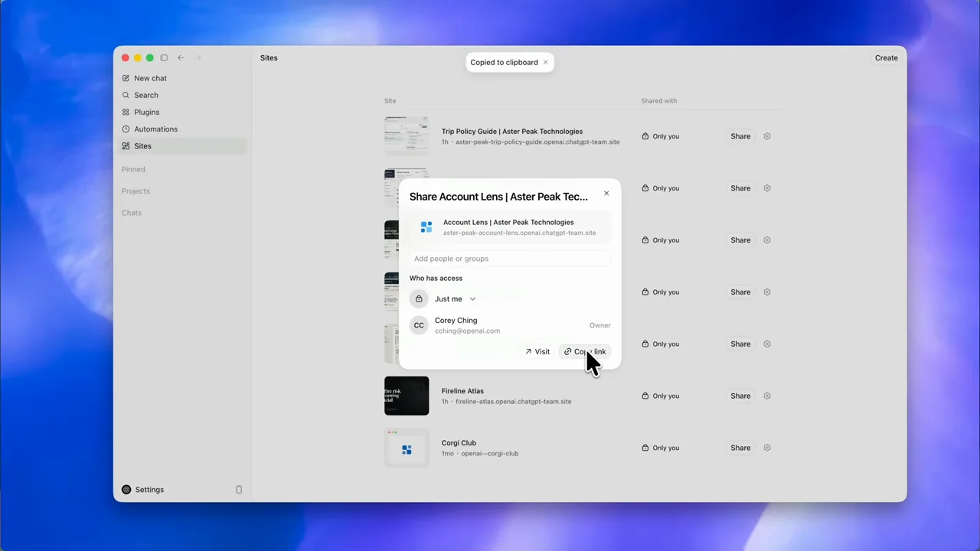Screen dimensions: 980x551
Task: Click aster-peak-trip-policy-guide site URL
Action: click(x=537, y=142)
